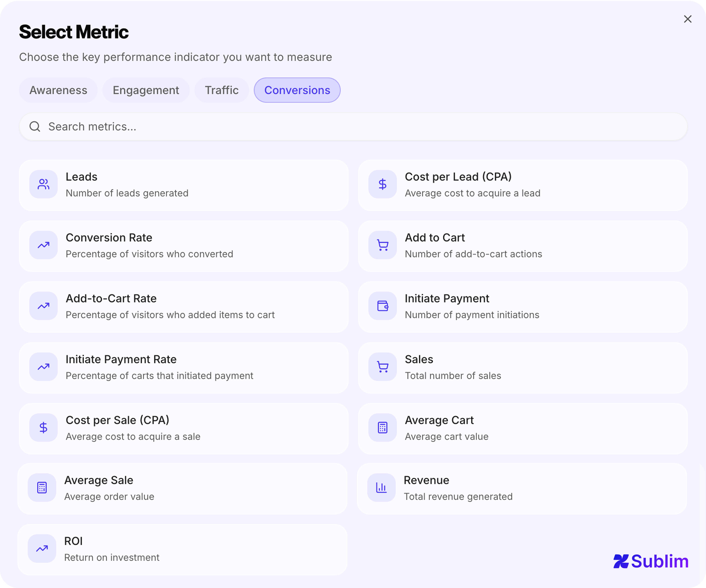Click 'Total number of sales' text

(453, 376)
